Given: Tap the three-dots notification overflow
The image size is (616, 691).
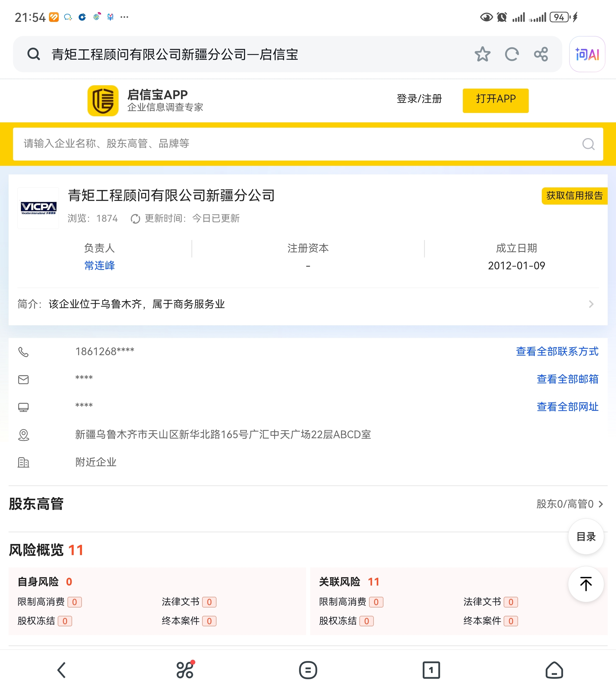Looking at the screenshot, I should (x=124, y=17).
